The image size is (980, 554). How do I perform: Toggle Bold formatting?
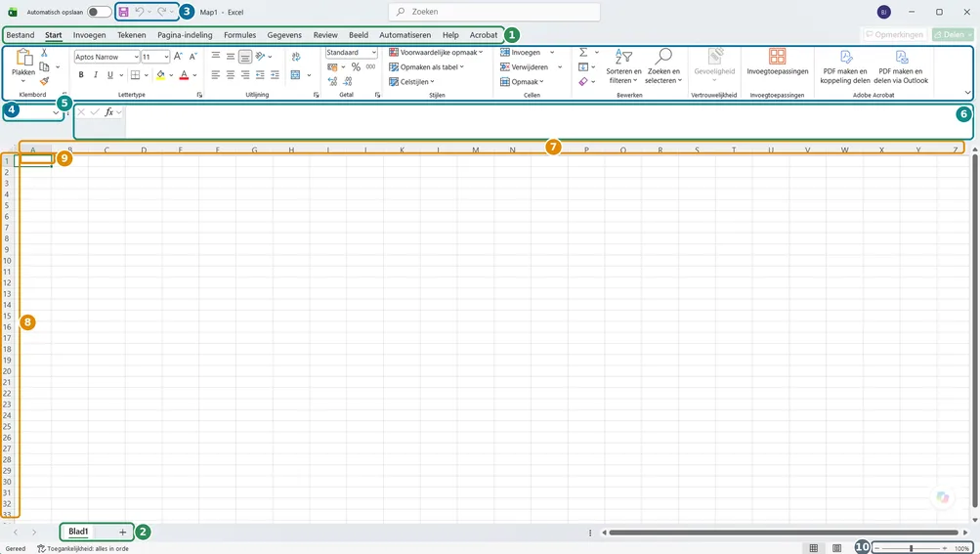click(x=81, y=75)
